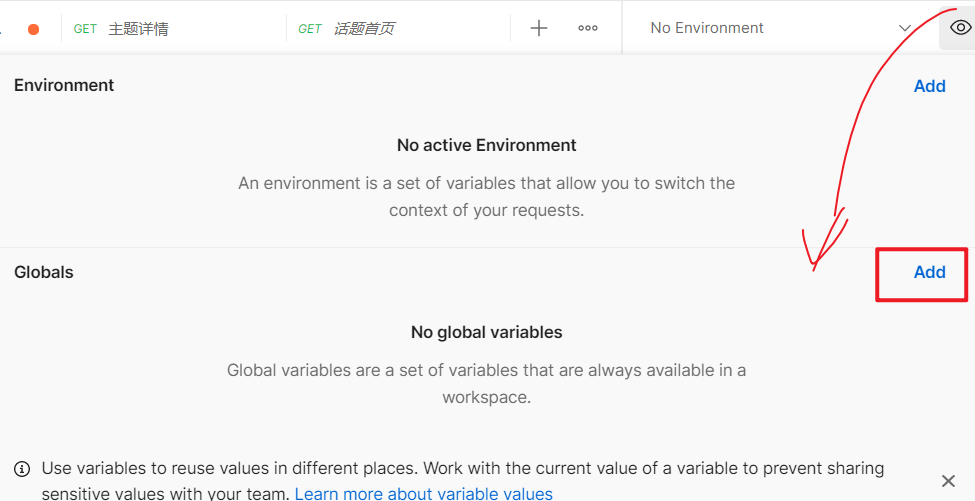Click the orange unsaved dot on left tab
975x501 pixels.
[33, 29]
